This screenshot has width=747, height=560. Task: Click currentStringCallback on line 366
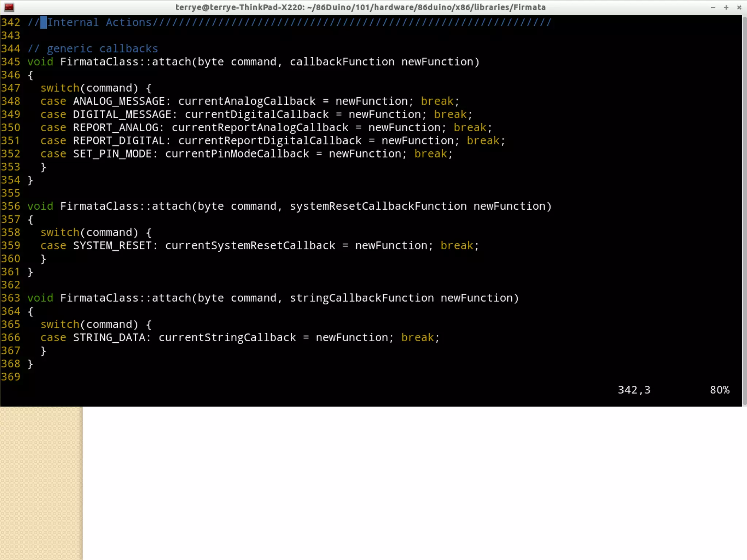point(227,338)
